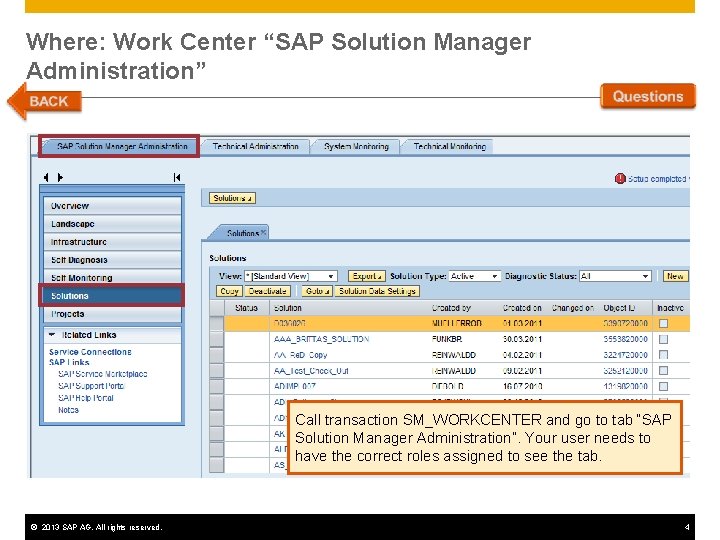Open SAP Support Portal link

[91, 386]
